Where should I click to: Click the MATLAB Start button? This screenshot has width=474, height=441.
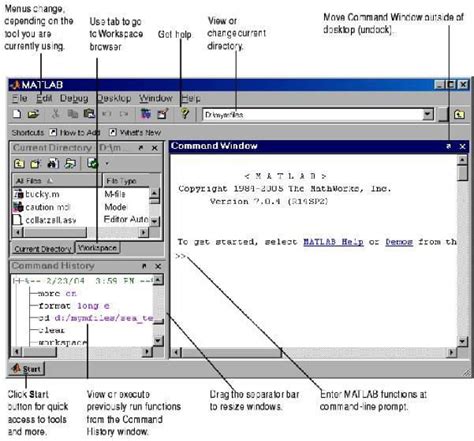click(x=27, y=369)
